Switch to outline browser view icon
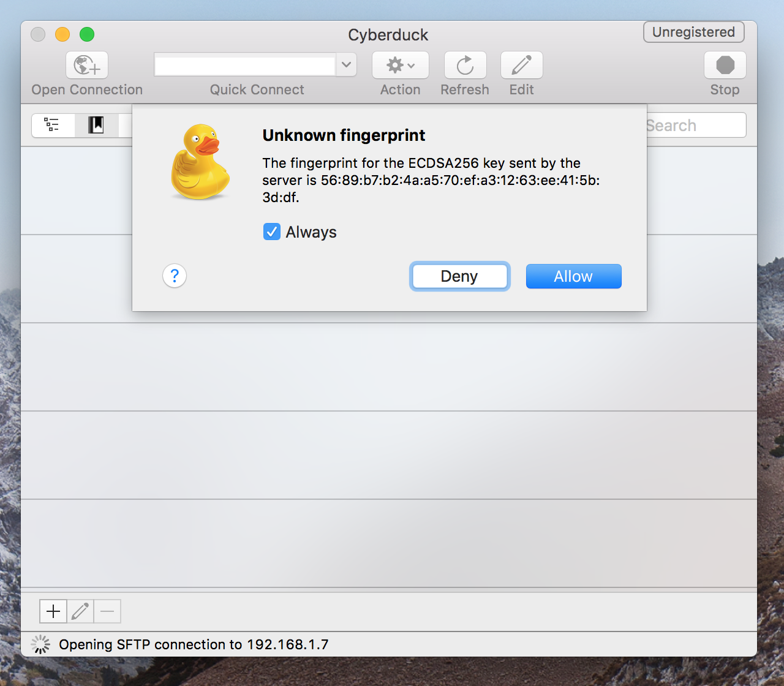The image size is (784, 686). click(x=53, y=125)
